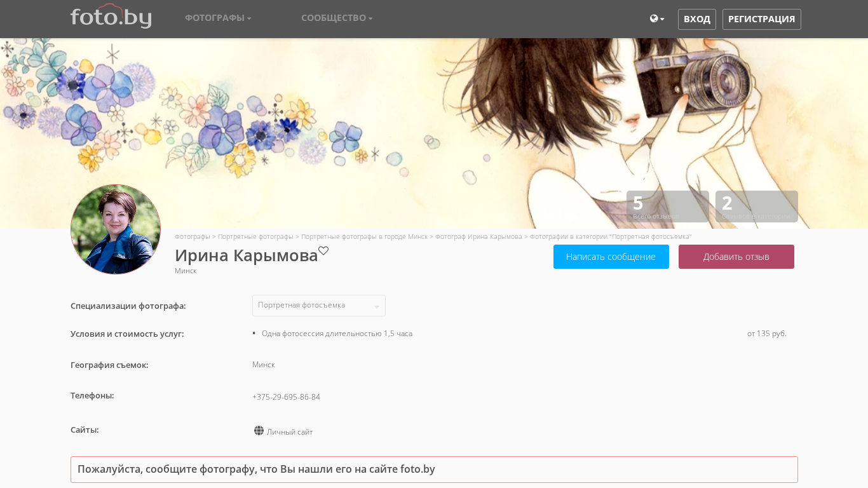Image resolution: width=868 pixels, height=488 pixels.
Task: Click the Сайты label
Action: pyautogui.click(x=85, y=430)
